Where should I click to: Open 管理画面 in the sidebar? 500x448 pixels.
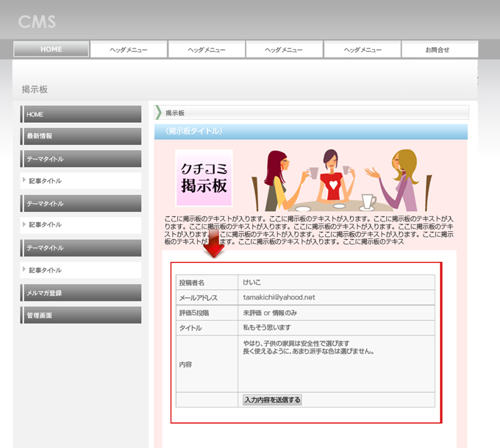(x=80, y=316)
